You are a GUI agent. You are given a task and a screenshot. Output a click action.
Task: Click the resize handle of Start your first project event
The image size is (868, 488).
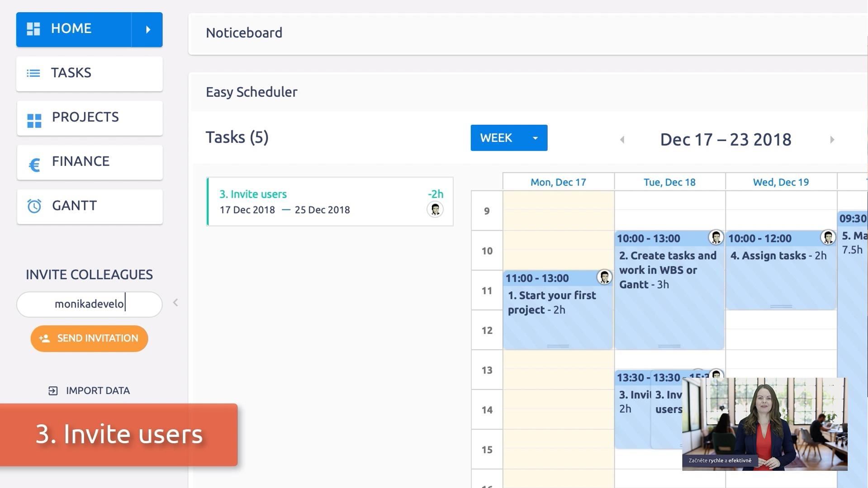[x=558, y=346]
